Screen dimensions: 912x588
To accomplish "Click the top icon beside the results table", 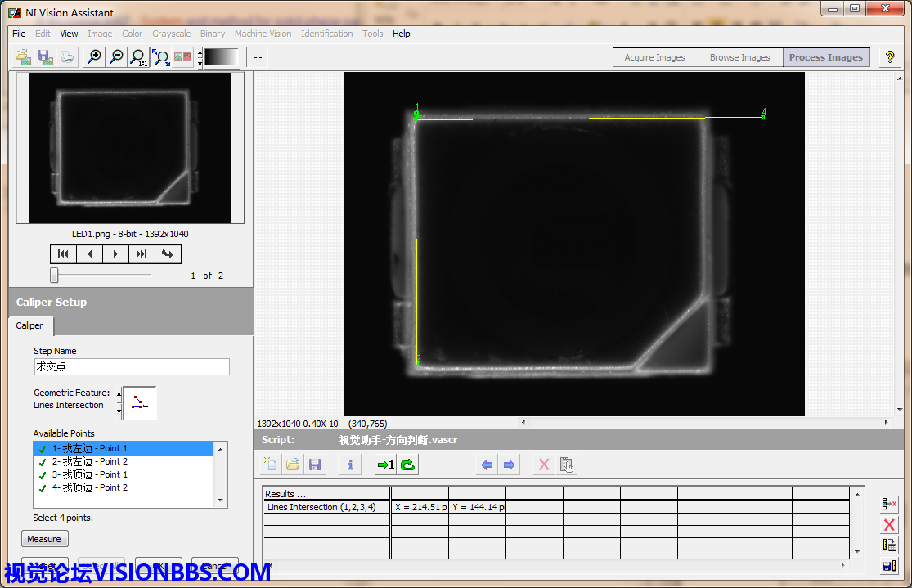I will coord(889,504).
